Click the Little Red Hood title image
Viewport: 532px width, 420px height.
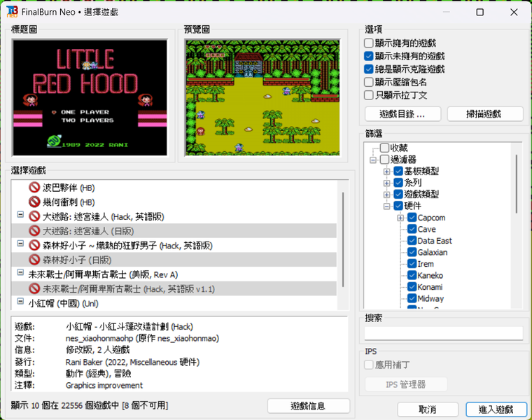(90, 97)
